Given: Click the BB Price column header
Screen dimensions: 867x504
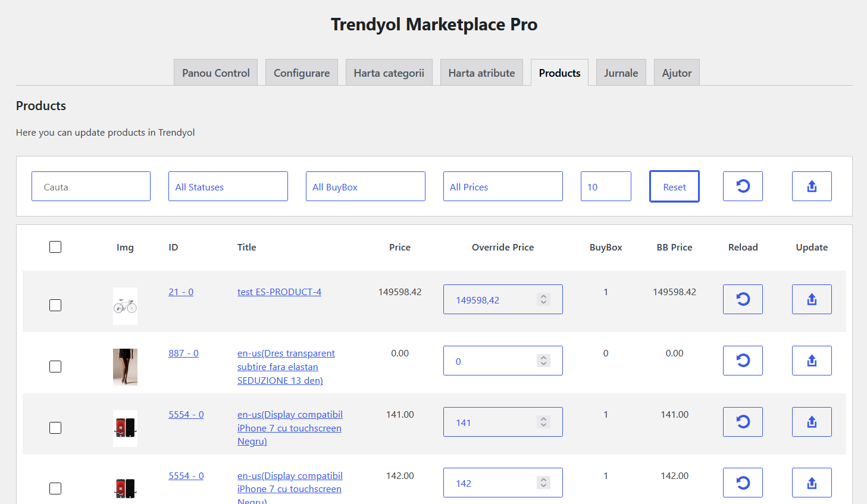Looking at the screenshot, I should 674,247.
